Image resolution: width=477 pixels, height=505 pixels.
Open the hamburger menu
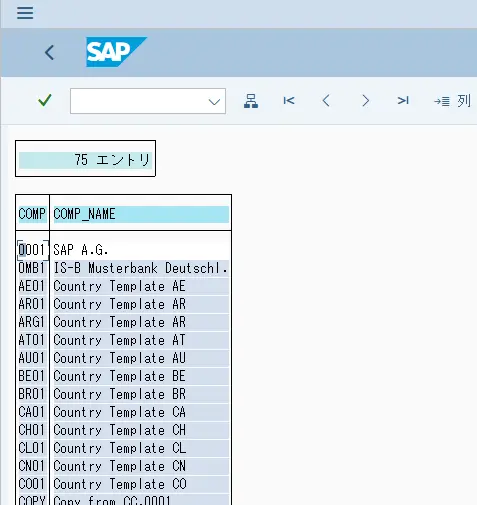[25, 13]
